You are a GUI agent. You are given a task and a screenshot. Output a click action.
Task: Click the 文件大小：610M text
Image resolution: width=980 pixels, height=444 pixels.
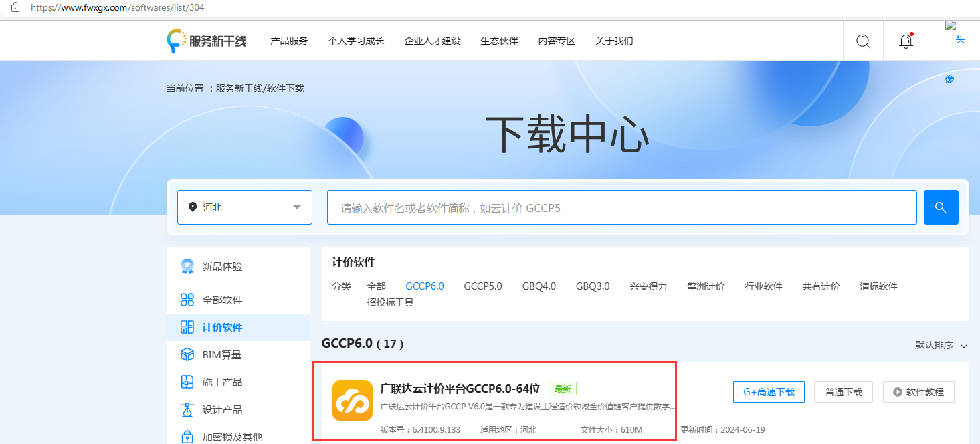pyautogui.click(x=611, y=430)
